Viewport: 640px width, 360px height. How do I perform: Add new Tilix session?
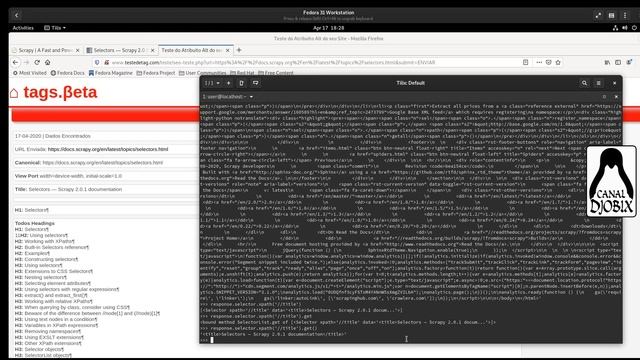229,83
